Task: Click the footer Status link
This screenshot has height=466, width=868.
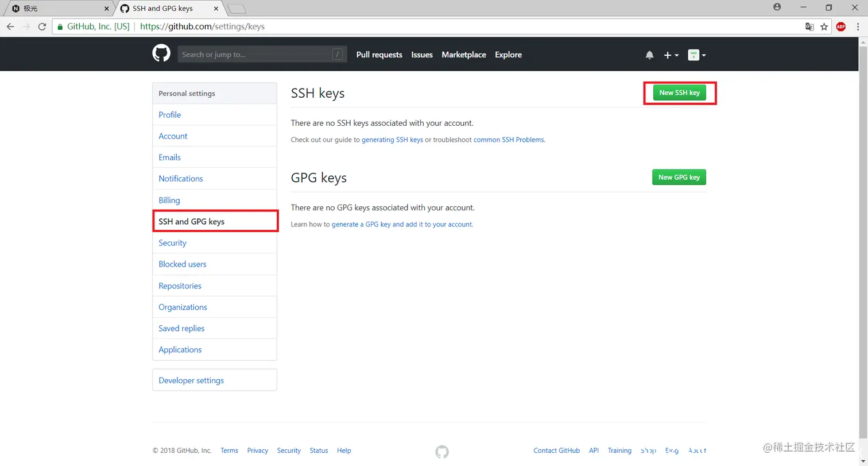Action: (319, 450)
